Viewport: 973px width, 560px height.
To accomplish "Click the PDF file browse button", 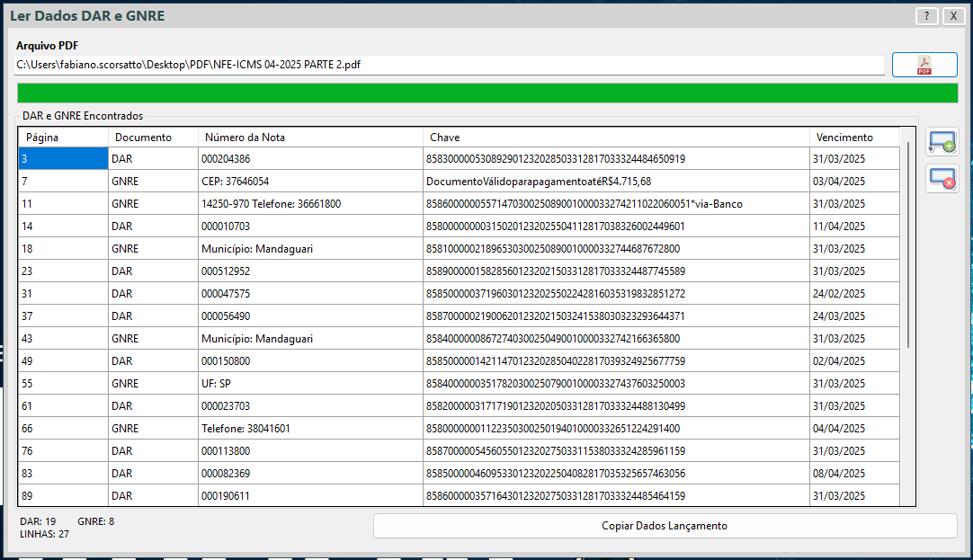I will click(x=924, y=65).
